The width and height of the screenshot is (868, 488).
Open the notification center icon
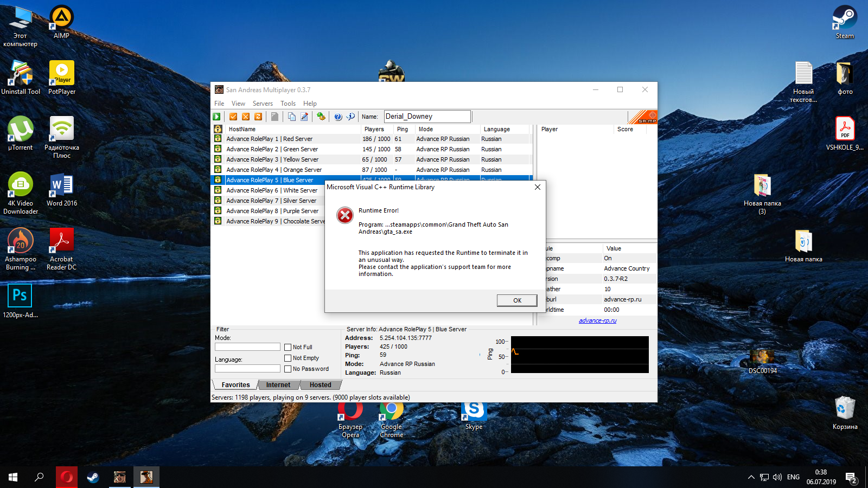851,478
